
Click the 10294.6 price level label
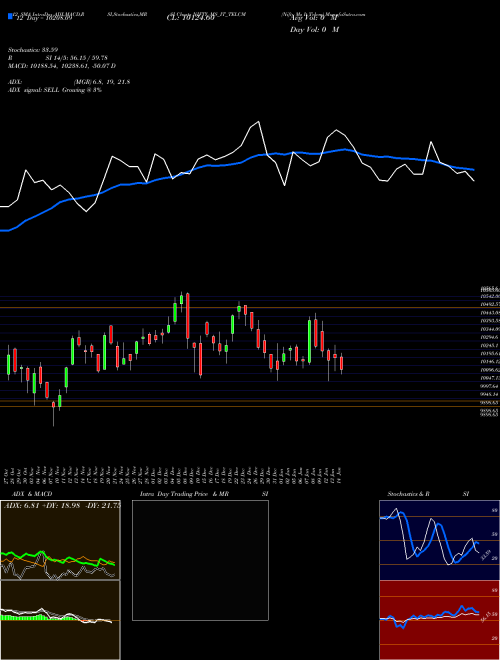(x=489, y=337)
